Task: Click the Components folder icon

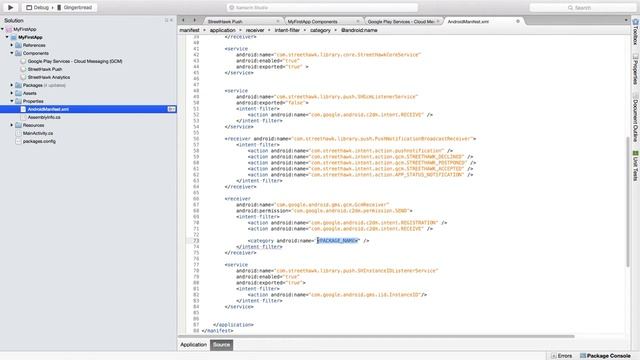Action: tap(18, 53)
